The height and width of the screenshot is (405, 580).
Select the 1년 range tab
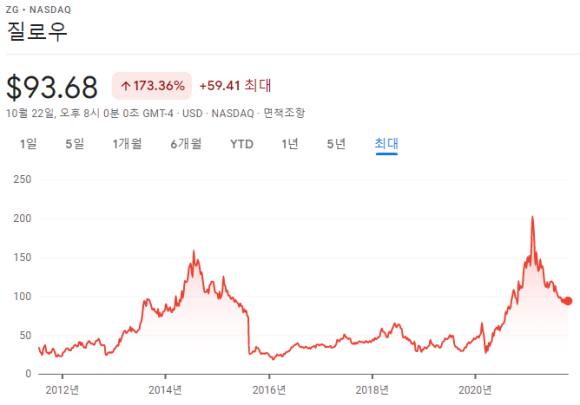pyautogui.click(x=290, y=144)
